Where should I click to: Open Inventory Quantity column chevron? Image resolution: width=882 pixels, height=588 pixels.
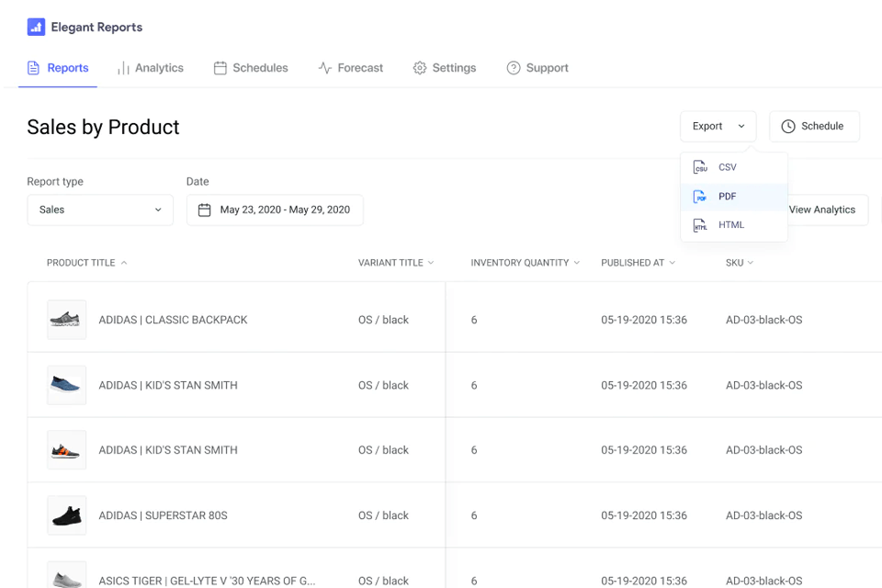pos(577,263)
